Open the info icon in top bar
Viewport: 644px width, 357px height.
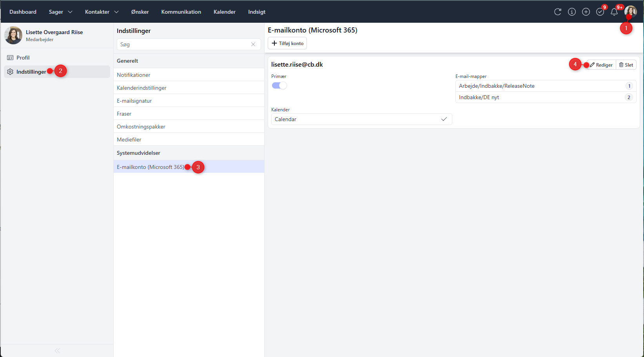point(571,12)
